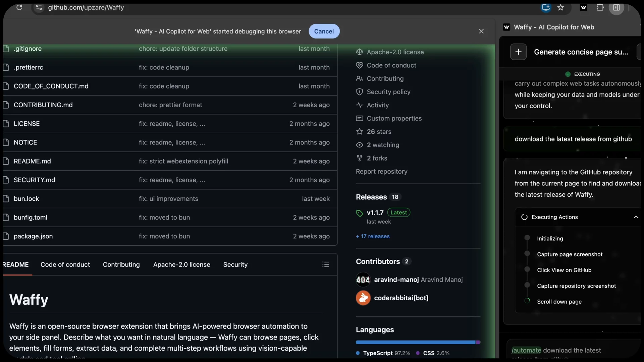Open commit 'chore: update folder structure'

click(x=183, y=49)
